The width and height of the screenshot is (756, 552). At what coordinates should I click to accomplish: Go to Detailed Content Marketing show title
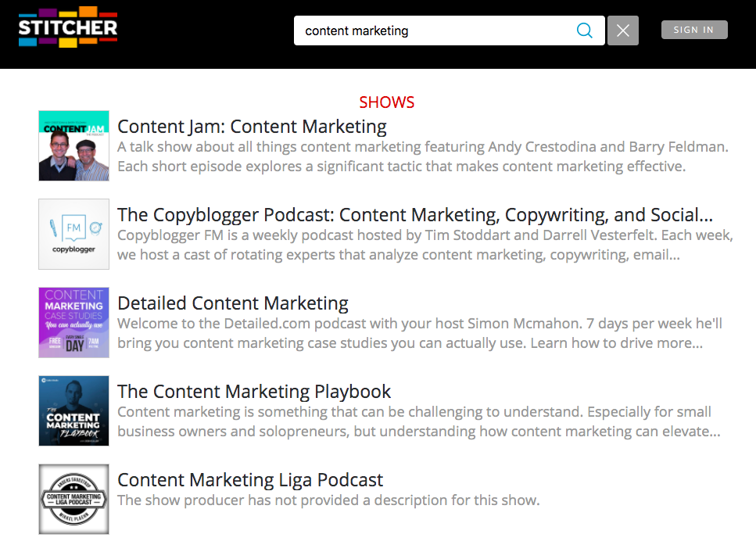point(233,303)
